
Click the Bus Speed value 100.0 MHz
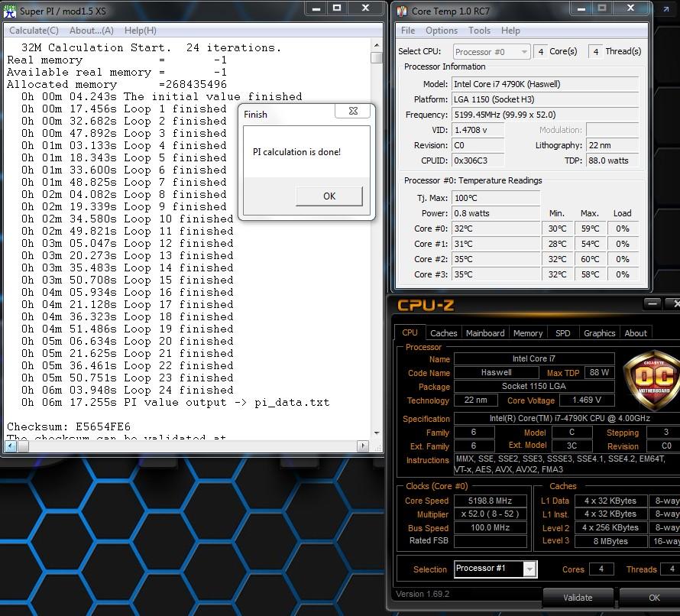click(x=490, y=527)
